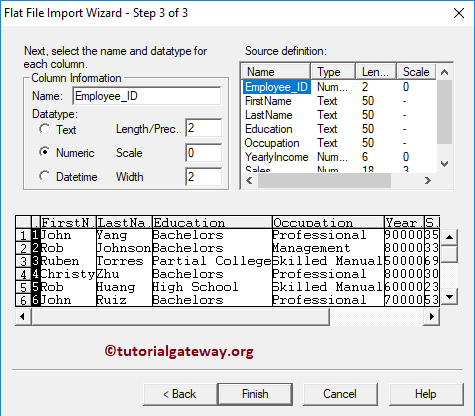
Task: Click the Type column header in Source definition
Action: pyautogui.click(x=333, y=72)
